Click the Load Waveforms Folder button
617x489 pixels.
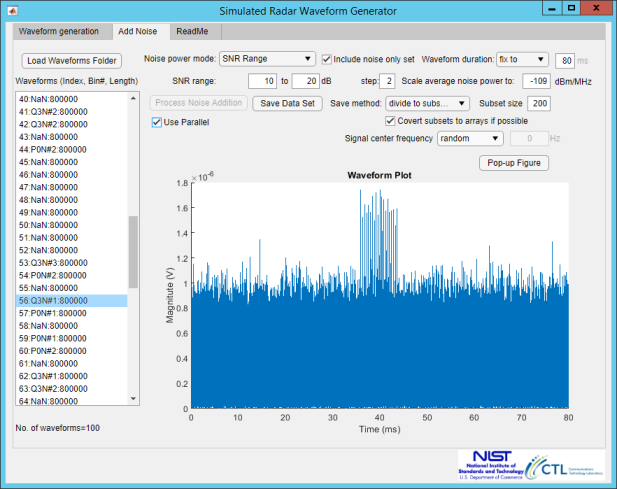72,61
